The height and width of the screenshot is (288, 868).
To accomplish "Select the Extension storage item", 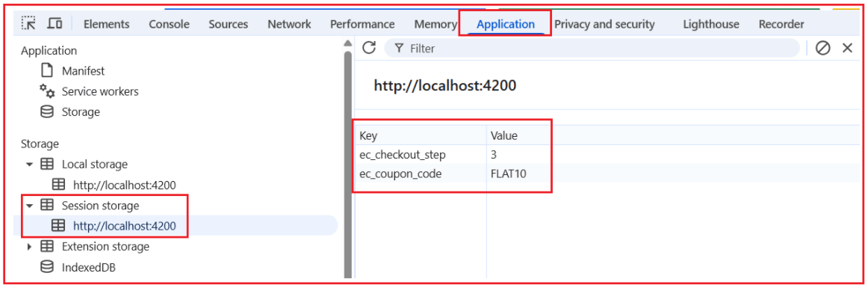I will (106, 246).
